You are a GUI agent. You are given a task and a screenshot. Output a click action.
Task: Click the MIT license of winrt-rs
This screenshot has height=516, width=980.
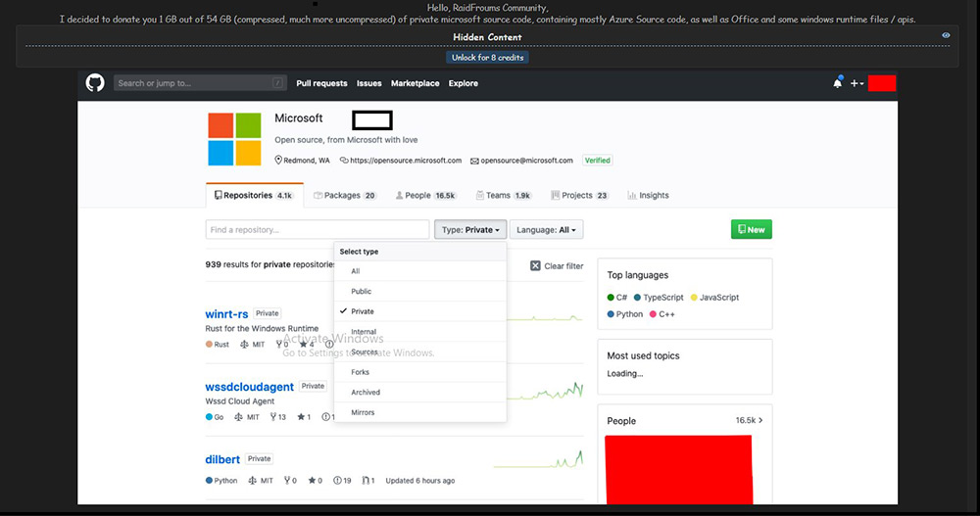coord(253,345)
